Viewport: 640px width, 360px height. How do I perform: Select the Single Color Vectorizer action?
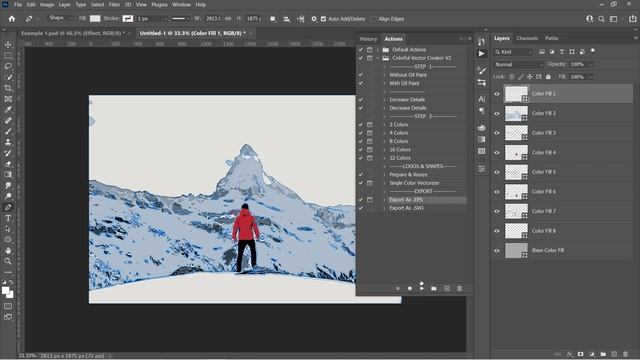tap(414, 183)
